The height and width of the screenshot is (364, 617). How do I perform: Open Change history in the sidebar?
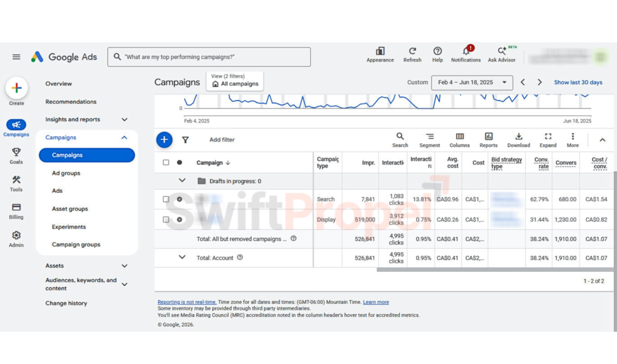pyautogui.click(x=66, y=303)
